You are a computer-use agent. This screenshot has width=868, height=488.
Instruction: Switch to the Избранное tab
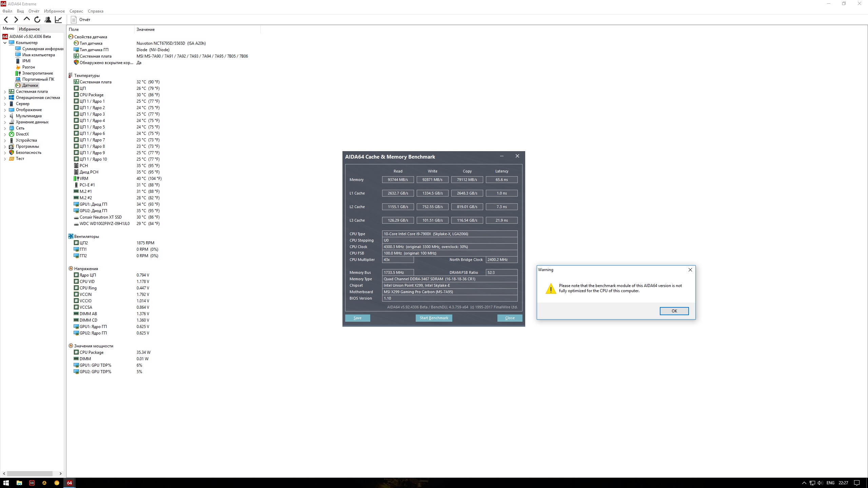29,29
